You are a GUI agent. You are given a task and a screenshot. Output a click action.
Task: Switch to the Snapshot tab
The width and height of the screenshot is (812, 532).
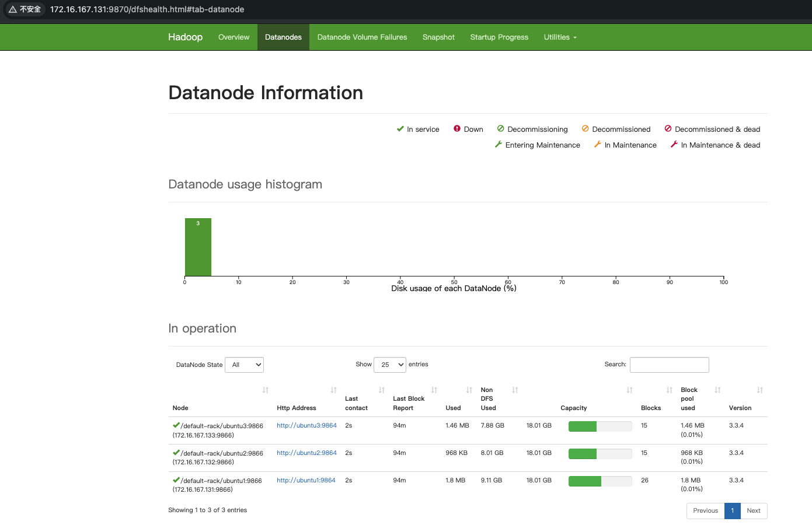pos(438,37)
